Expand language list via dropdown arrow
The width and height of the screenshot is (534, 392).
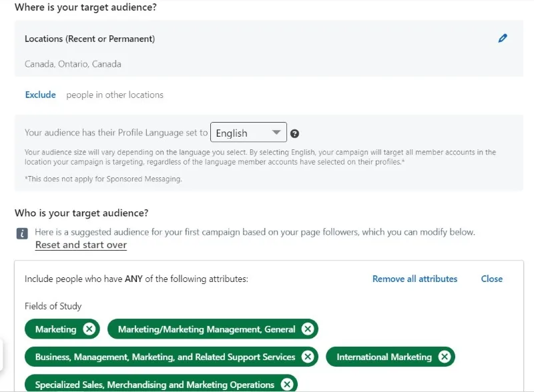276,133
